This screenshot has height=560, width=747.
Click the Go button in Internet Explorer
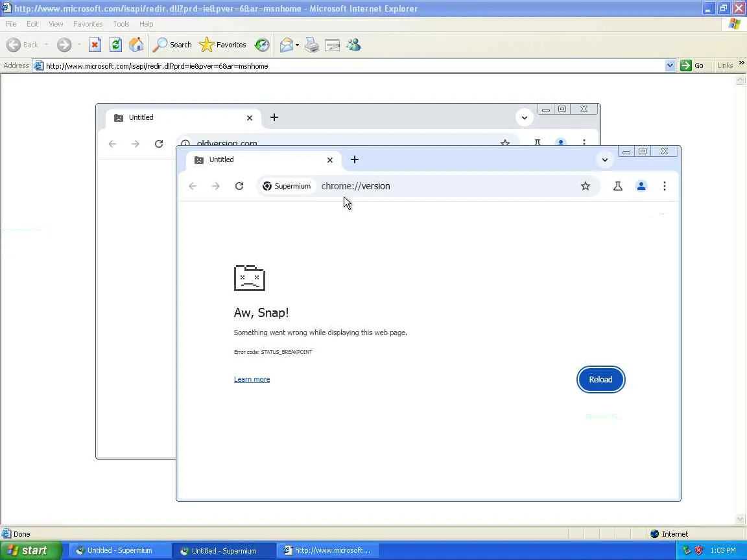693,65
